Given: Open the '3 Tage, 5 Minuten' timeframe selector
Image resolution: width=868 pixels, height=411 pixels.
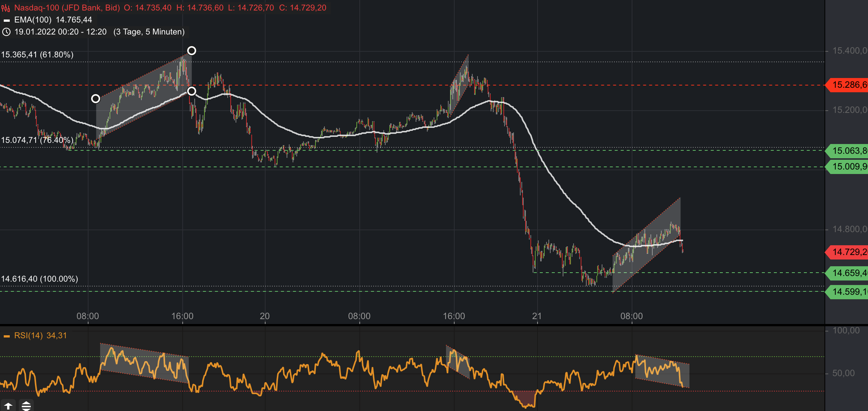Looking at the screenshot, I should (148, 32).
